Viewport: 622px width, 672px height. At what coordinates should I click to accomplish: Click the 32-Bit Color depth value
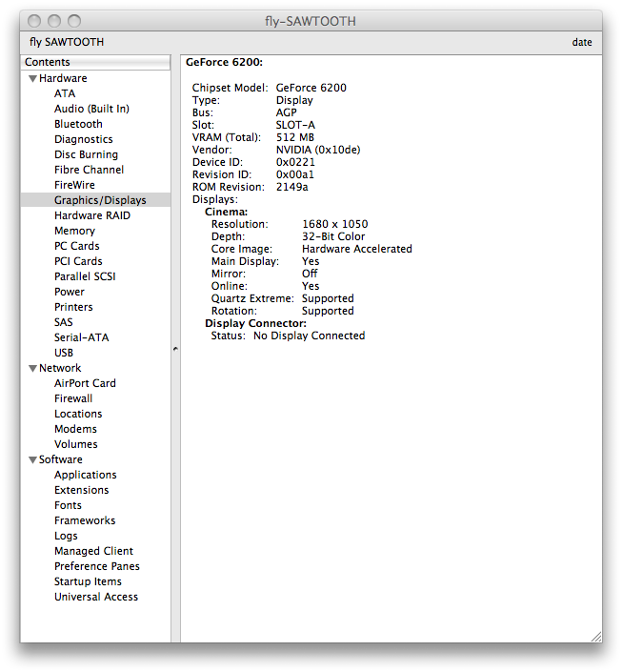click(333, 236)
